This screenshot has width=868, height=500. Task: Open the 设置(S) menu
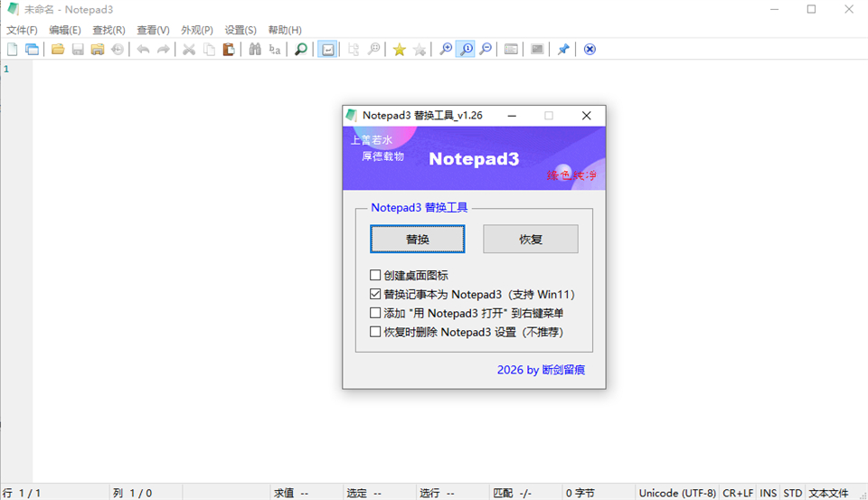point(241,30)
